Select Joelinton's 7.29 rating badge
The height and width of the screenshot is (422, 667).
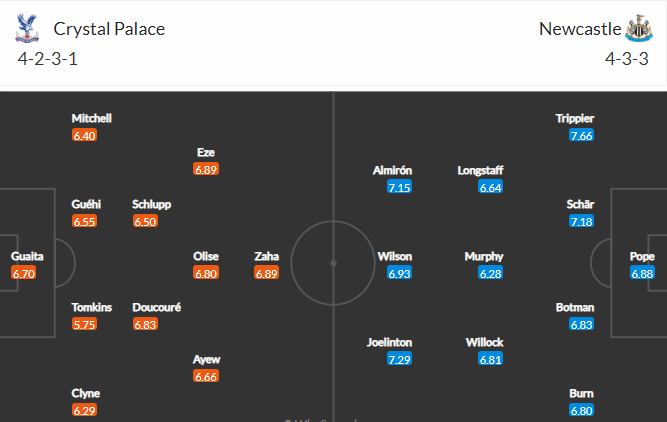[x=399, y=359]
